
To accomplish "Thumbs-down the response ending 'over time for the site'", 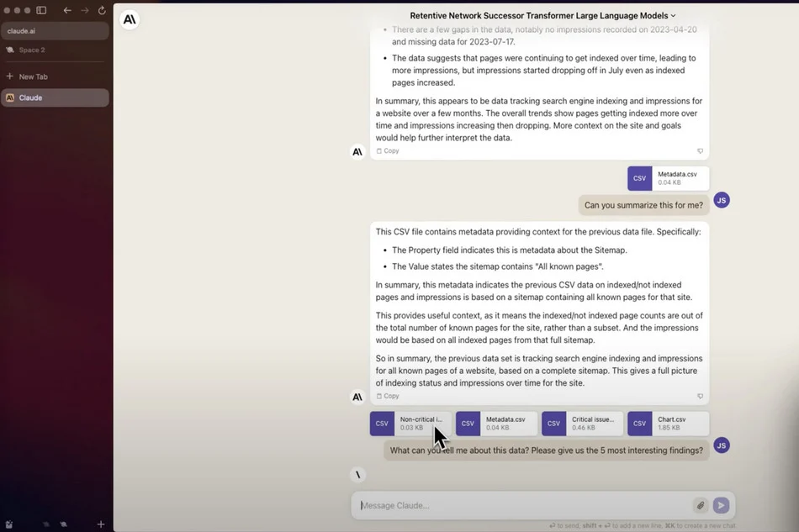I will pos(700,396).
